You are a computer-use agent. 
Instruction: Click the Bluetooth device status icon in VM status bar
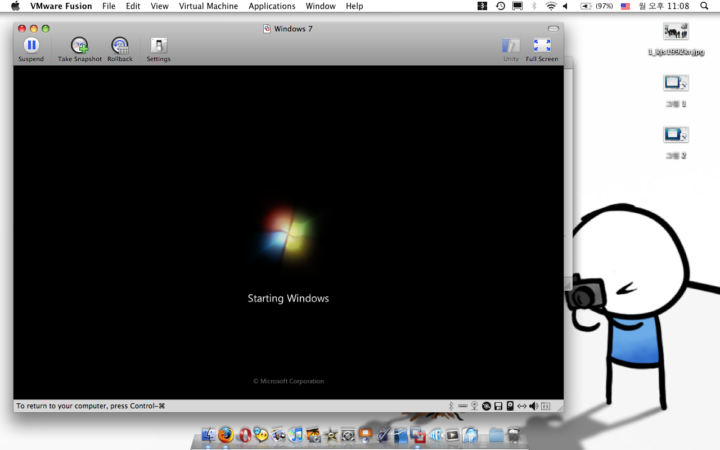(451, 406)
